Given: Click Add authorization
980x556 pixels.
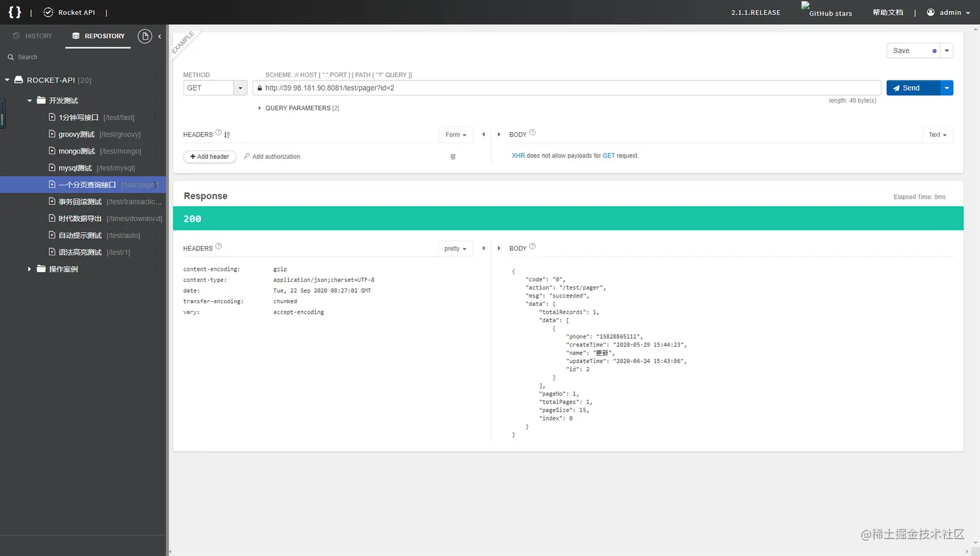Looking at the screenshot, I should pos(272,157).
